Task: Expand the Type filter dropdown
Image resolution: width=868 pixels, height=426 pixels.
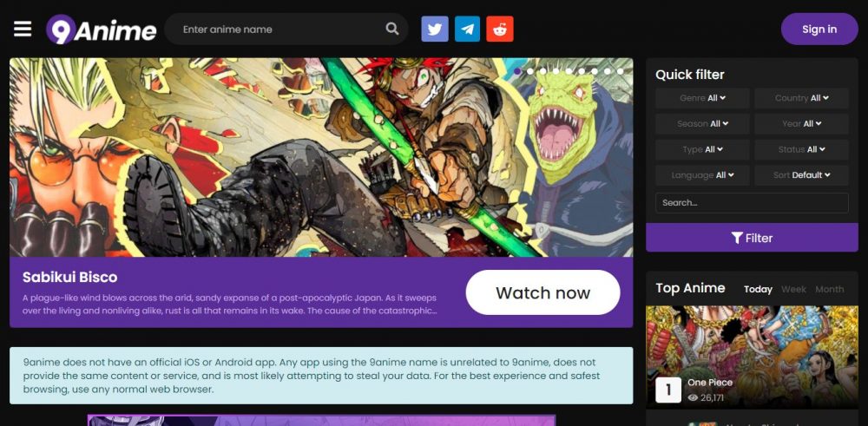Action: (x=702, y=150)
